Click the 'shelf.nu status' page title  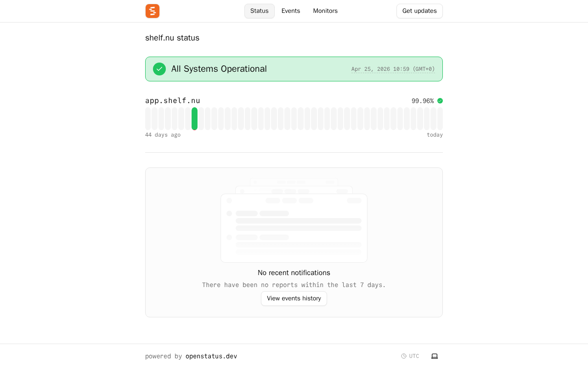pyautogui.click(x=172, y=38)
